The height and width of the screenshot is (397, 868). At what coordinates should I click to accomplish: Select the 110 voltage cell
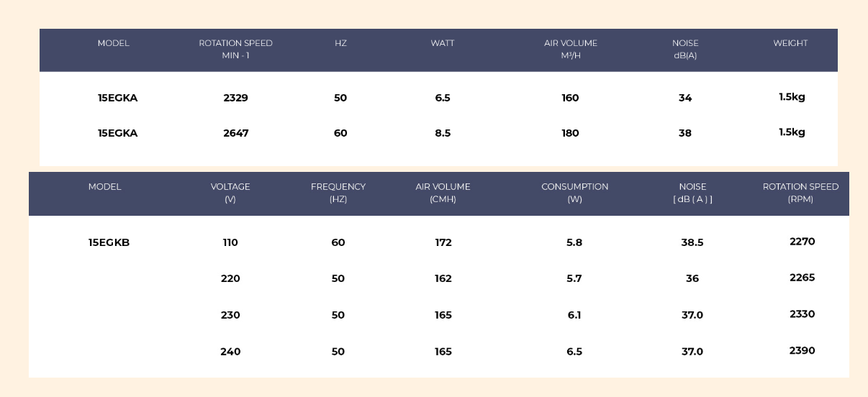(230, 242)
